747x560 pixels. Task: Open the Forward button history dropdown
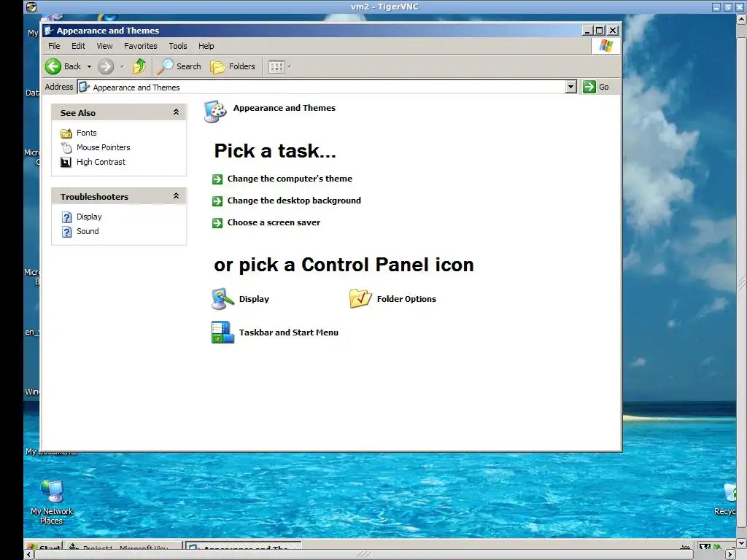click(x=122, y=66)
